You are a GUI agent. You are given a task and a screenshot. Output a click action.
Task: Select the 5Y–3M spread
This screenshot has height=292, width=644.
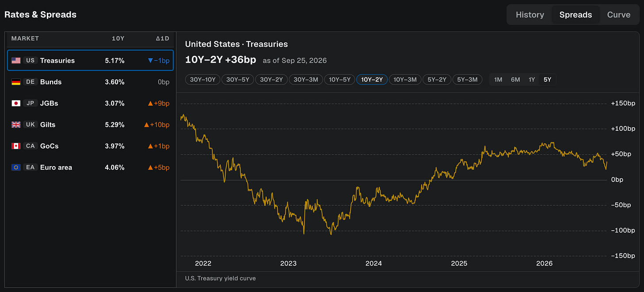coord(468,80)
